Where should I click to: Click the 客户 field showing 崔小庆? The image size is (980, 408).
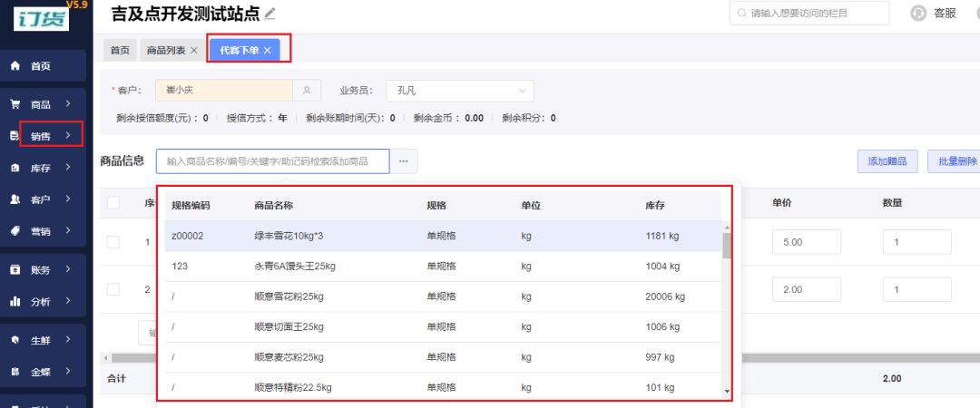(224, 91)
